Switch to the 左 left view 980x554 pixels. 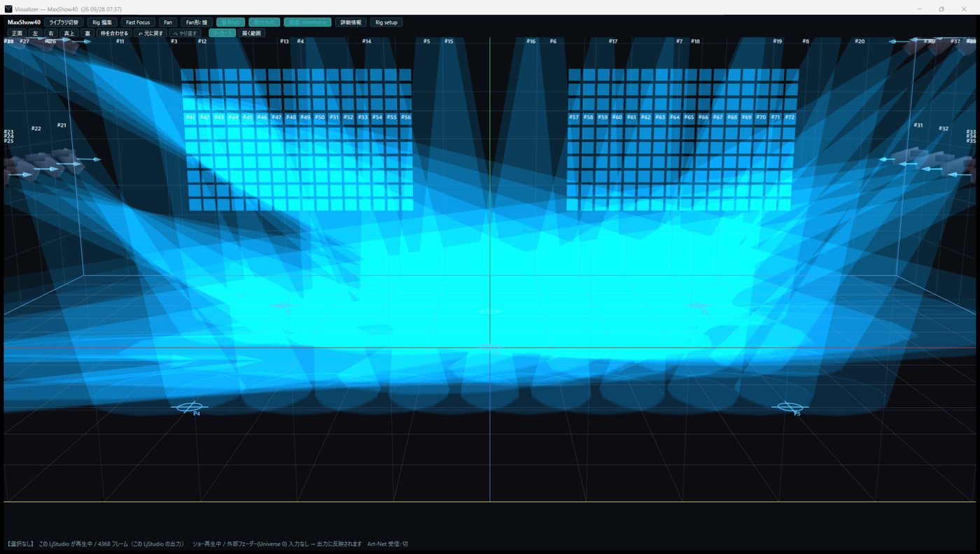(x=35, y=33)
